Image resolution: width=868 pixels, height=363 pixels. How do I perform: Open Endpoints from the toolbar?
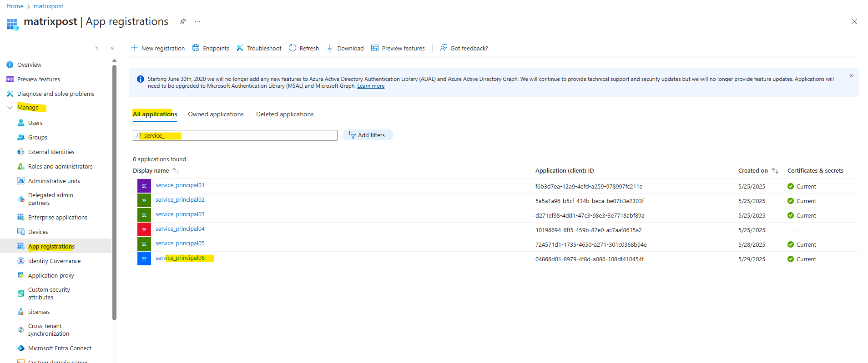211,48
